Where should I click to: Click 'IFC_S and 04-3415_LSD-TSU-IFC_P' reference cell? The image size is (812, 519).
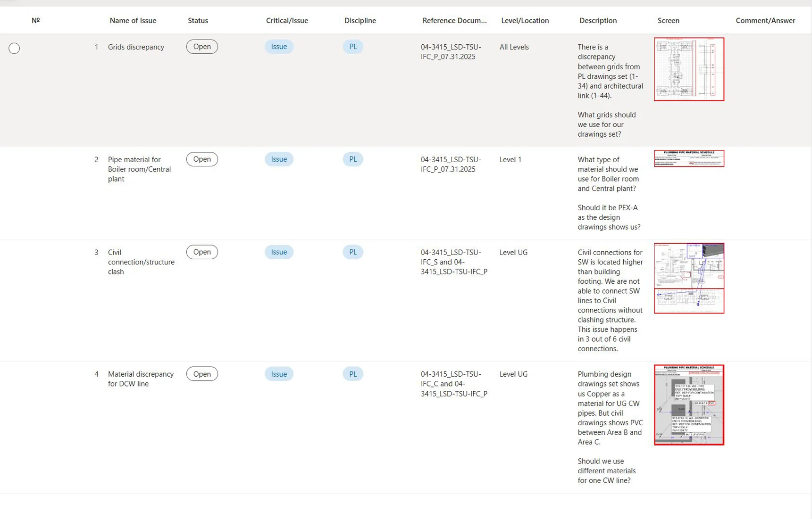(x=454, y=262)
